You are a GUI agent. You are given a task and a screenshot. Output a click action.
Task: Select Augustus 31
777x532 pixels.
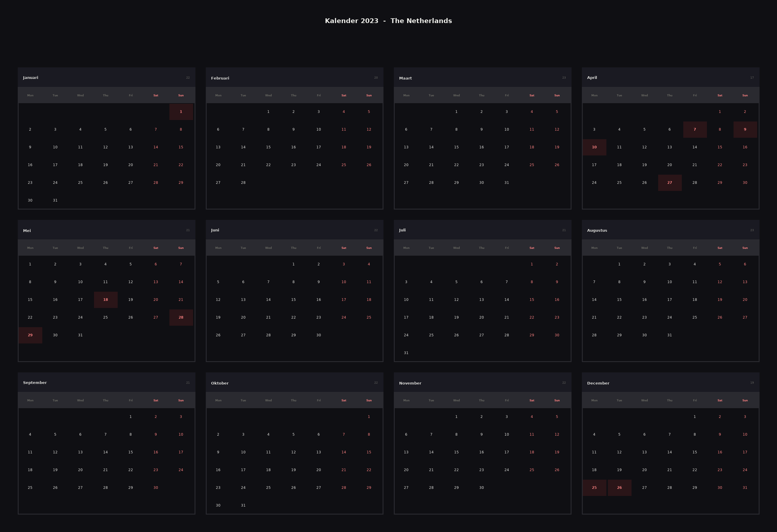670,335
